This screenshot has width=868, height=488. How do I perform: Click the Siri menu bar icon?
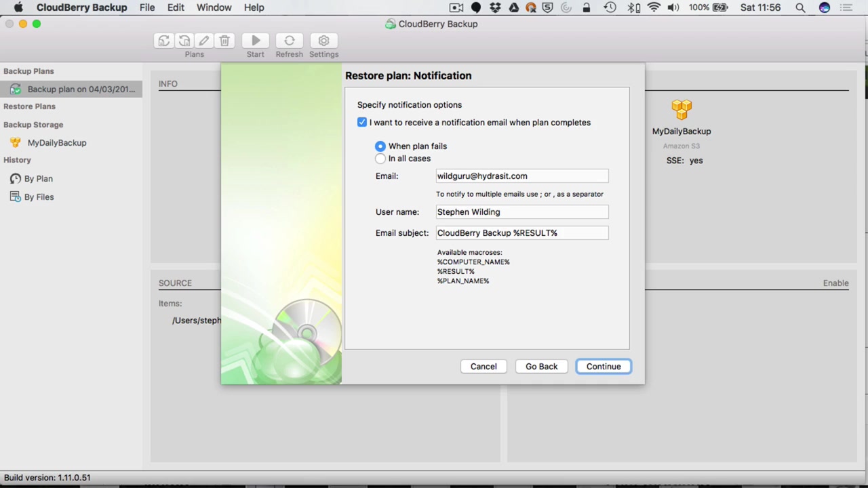point(825,7)
